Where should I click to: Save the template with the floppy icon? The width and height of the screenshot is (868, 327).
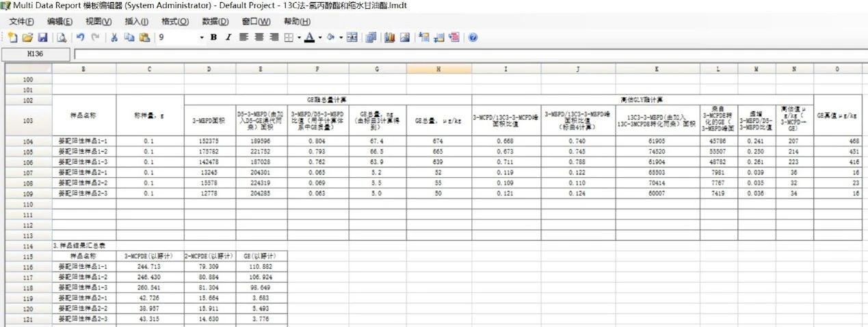[42, 37]
